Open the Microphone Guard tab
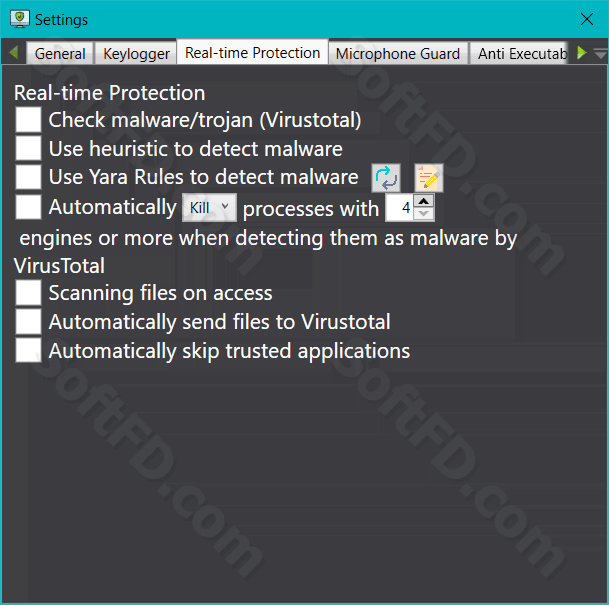Viewport: 609px width, 605px height. tap(398, 53)
